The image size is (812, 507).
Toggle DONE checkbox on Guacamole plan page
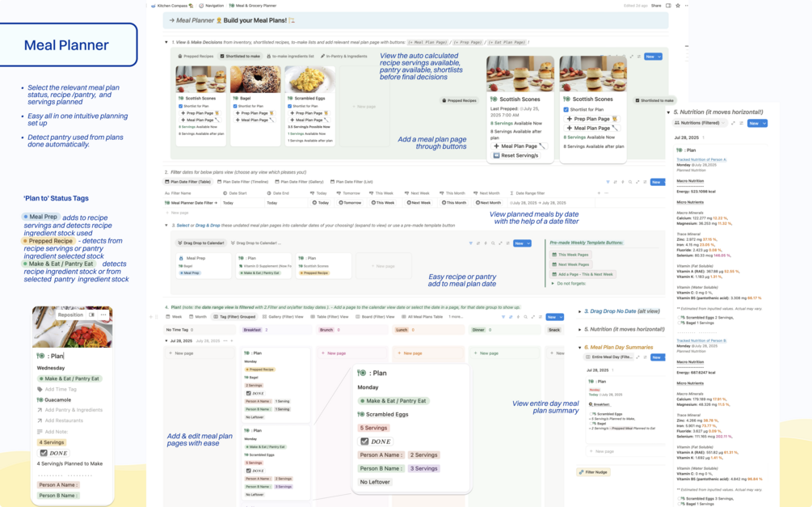44,453
